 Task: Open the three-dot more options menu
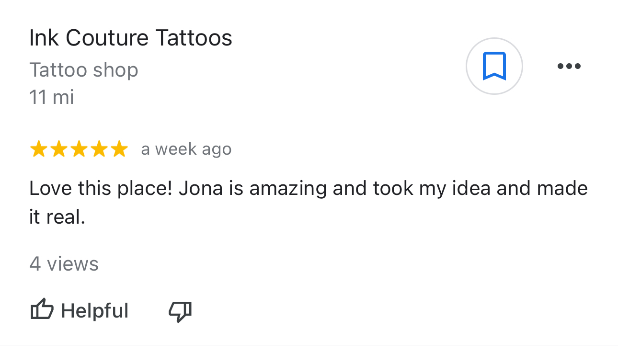point(569,66)
